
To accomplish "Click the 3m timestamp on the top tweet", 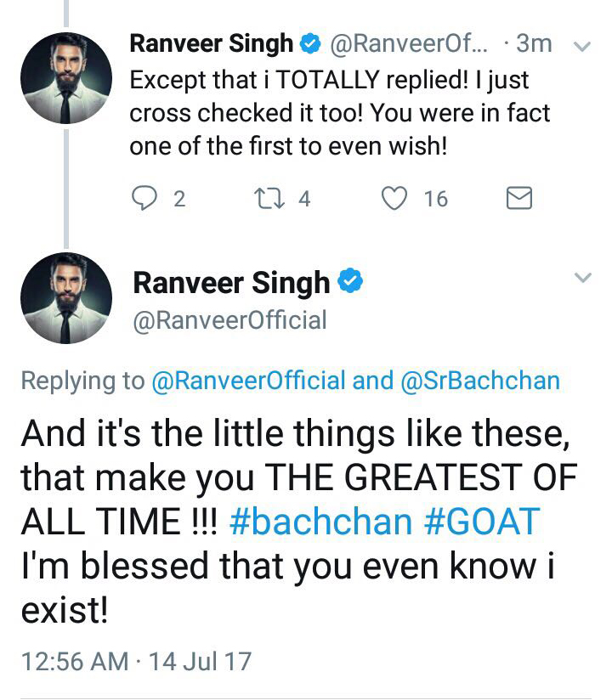I will pos(535,43).
